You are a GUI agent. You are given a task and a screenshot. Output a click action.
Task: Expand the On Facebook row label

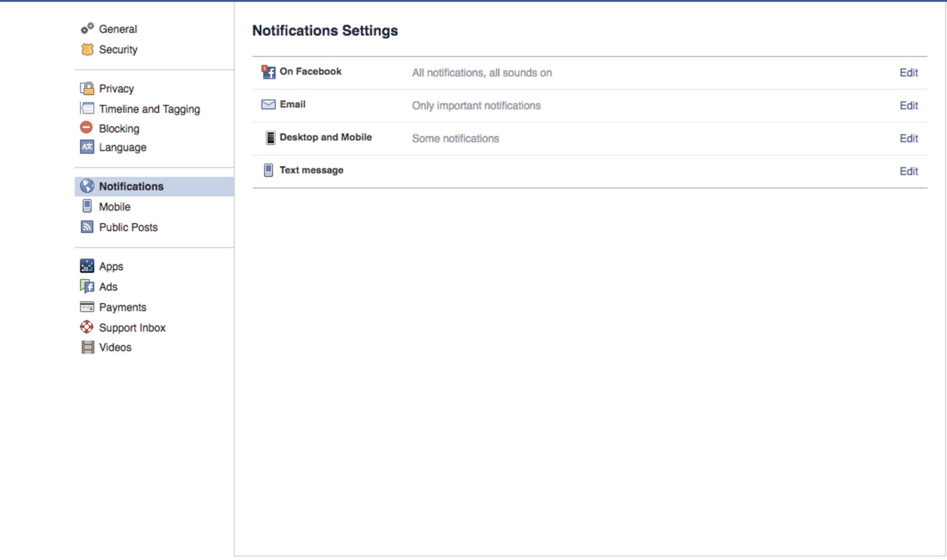[310, 71]
